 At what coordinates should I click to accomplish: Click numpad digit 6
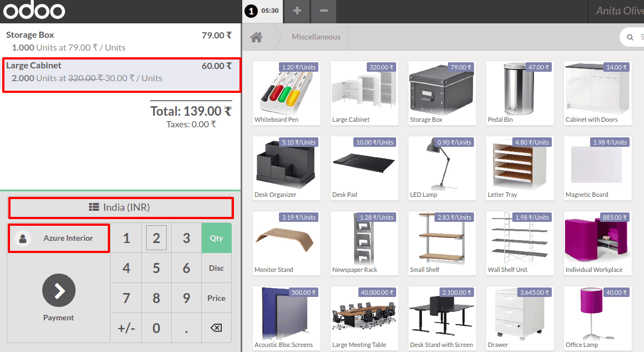tap(187, 268)
